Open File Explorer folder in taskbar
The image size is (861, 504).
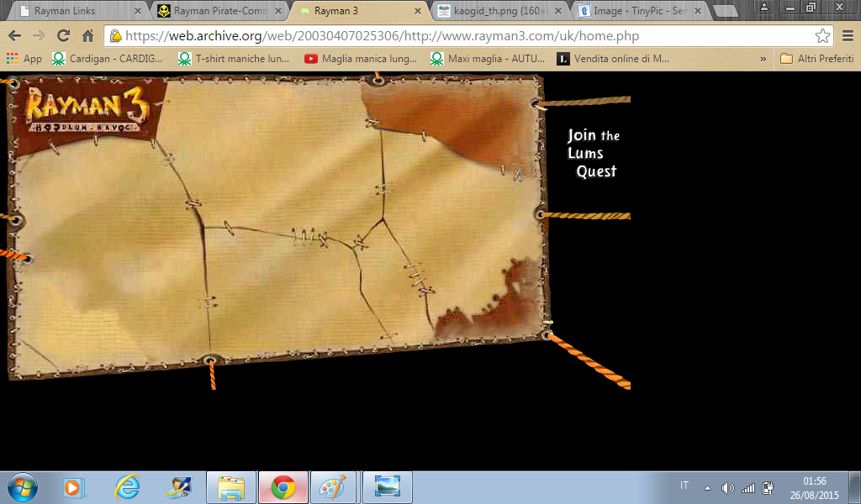click(231, 487)
